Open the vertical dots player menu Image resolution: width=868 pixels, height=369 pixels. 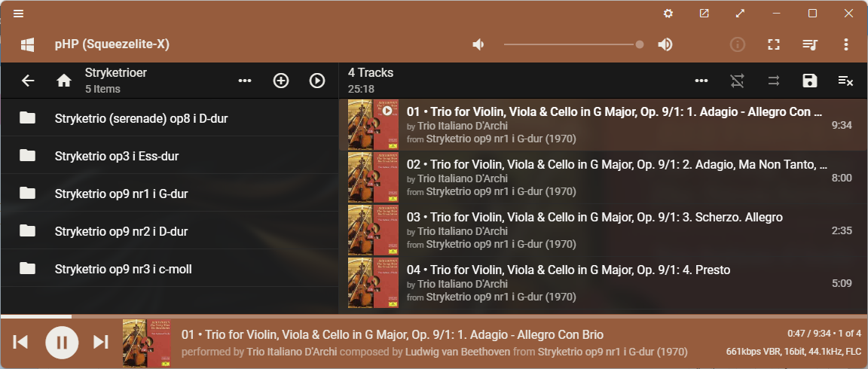(846, 44)
